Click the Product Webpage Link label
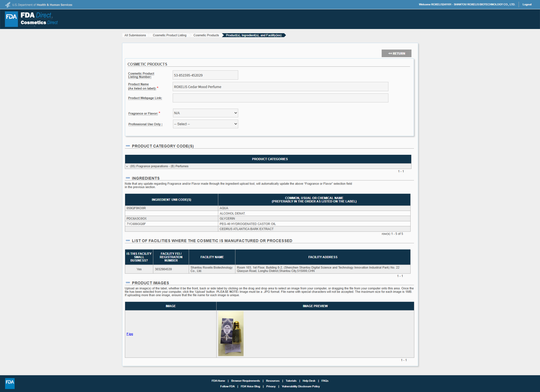Viewport: 540px width, 392px height. click(145, 98)
